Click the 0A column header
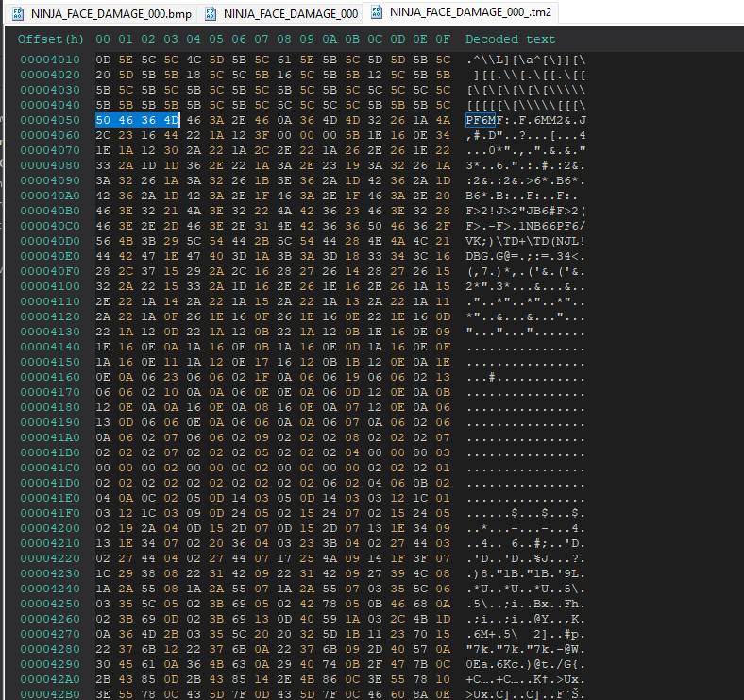This screenshot has height=700, width=744. pos(330,39)
